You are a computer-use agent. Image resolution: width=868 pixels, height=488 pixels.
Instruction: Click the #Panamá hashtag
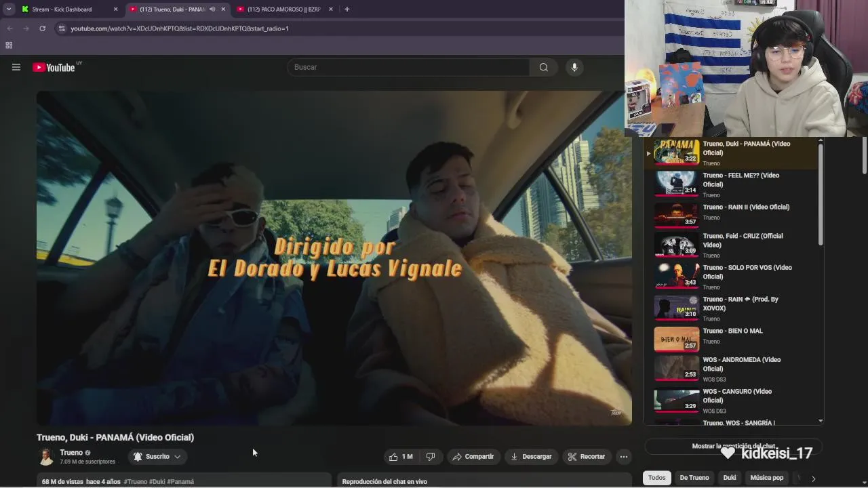[x=180, y=482]
